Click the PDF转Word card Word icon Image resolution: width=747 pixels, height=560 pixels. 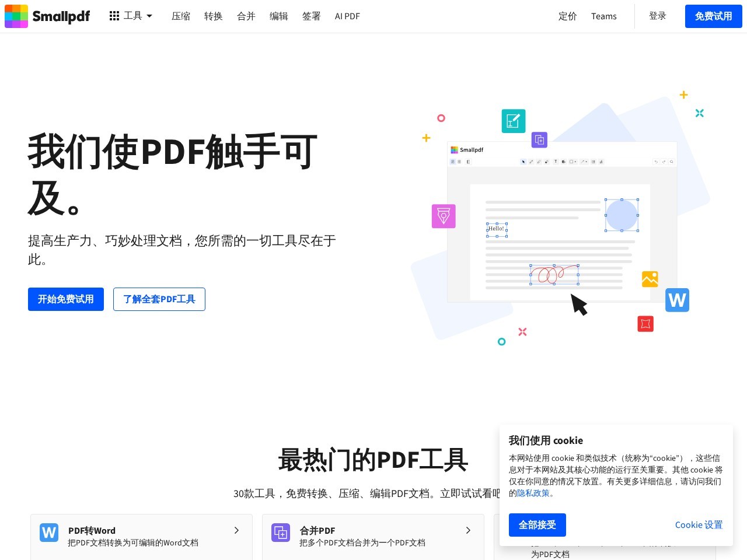coord(49,533)
